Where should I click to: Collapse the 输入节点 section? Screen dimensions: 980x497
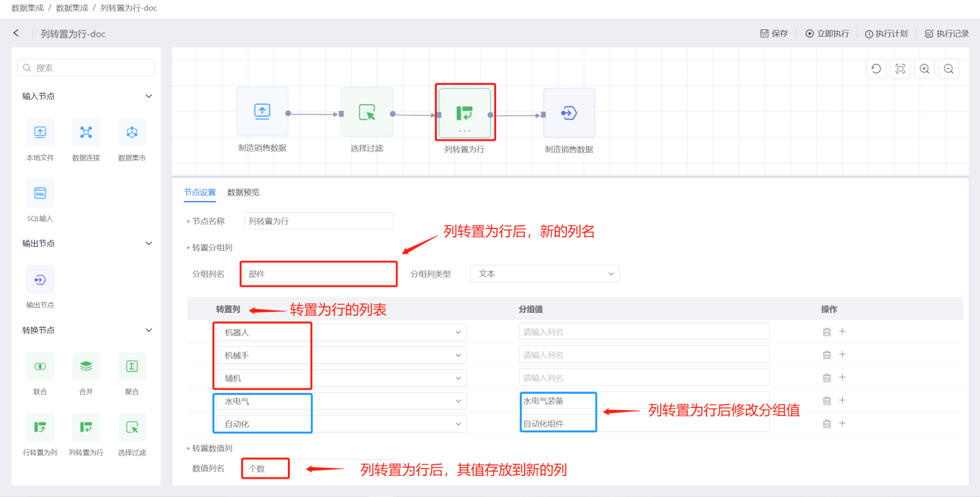point(149,97)
